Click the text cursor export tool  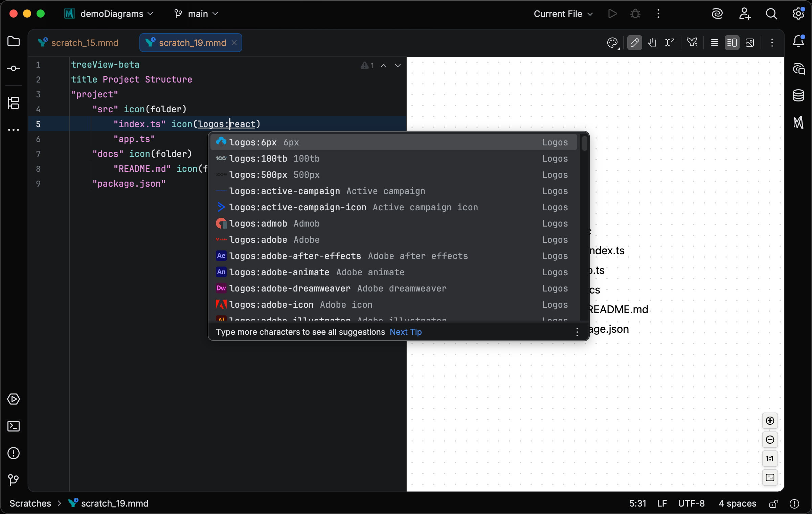point(670,43)
